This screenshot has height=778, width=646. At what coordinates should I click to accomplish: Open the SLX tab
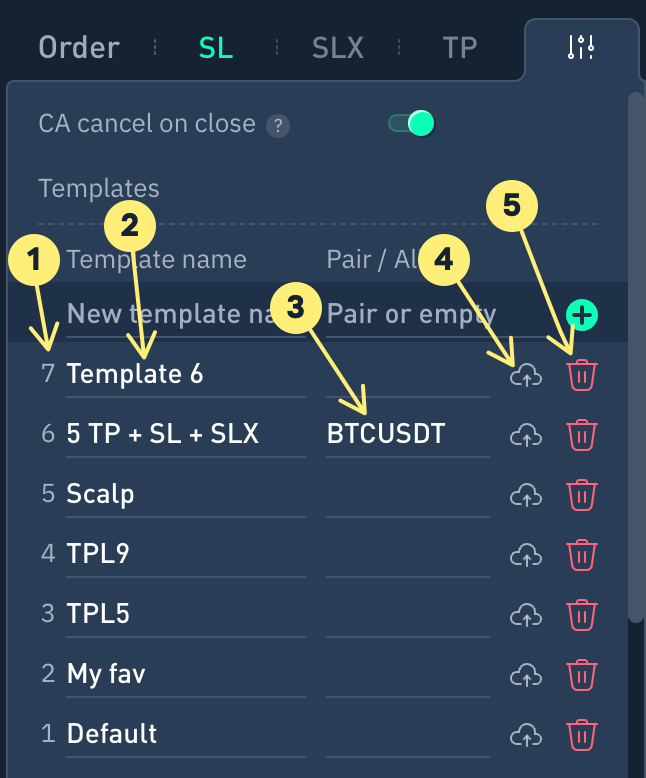click(x=338, y=47)
